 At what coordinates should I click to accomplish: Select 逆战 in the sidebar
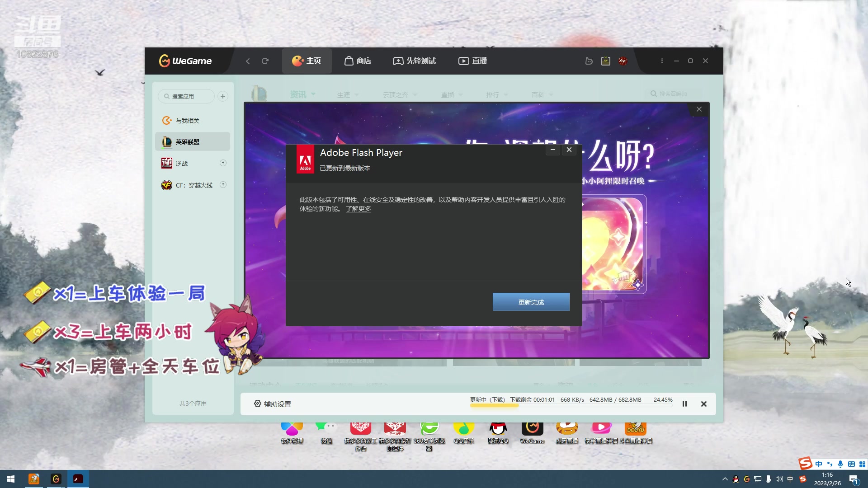click(193, 163)
